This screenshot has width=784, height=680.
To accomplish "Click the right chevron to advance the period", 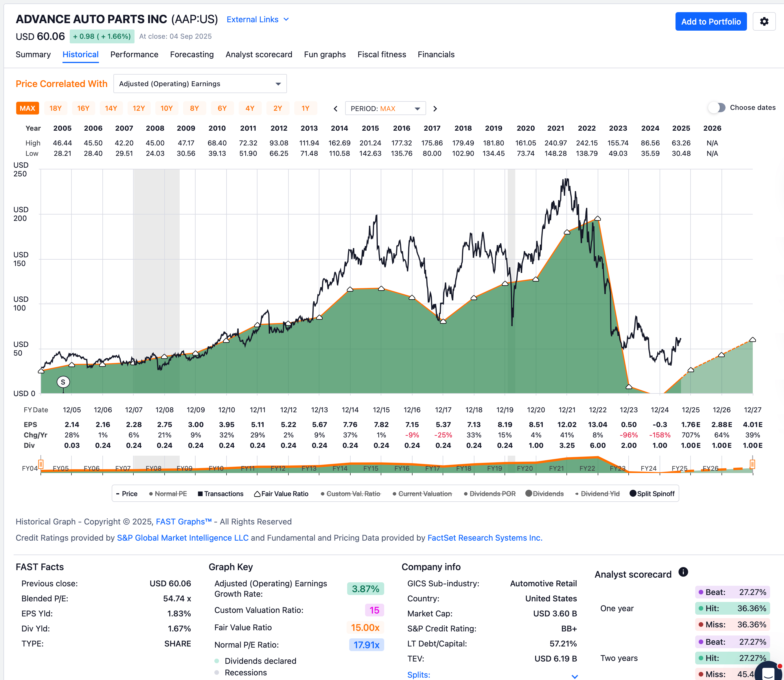I will (435, 108).
